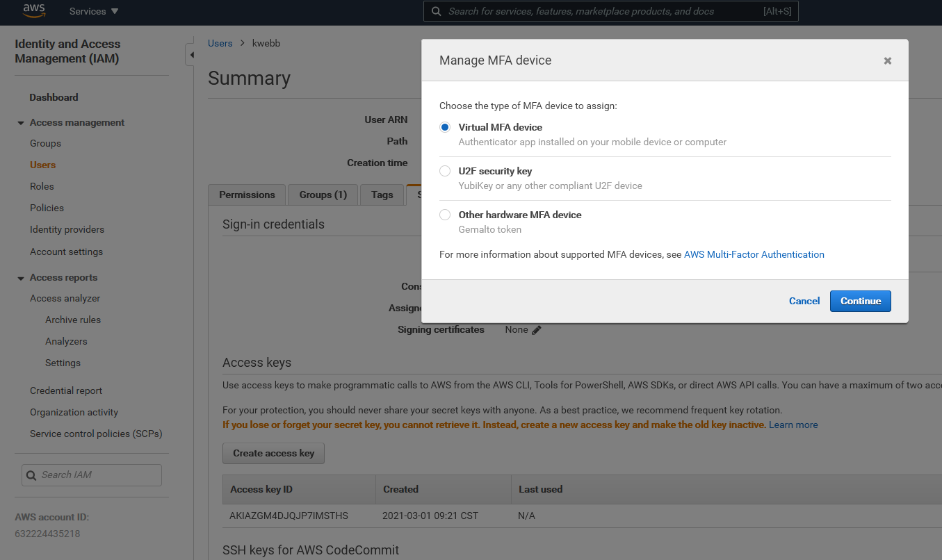
Task: Click the Create access key button
Action: (x=273, y=453)
